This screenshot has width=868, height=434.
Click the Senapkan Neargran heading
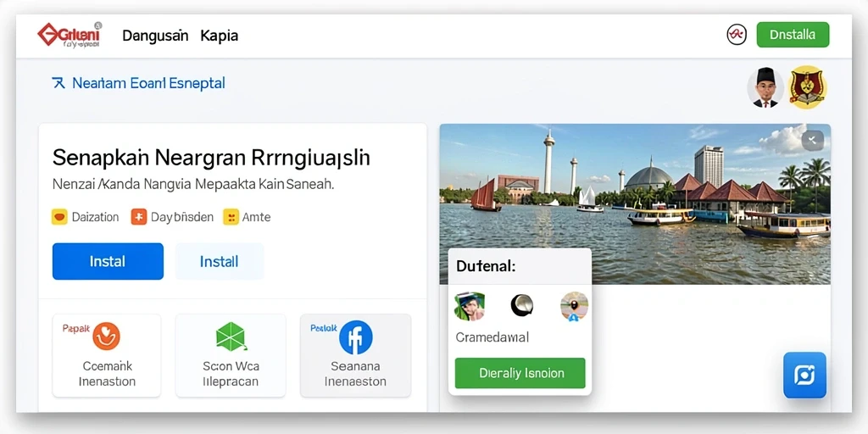click(211, 158)
